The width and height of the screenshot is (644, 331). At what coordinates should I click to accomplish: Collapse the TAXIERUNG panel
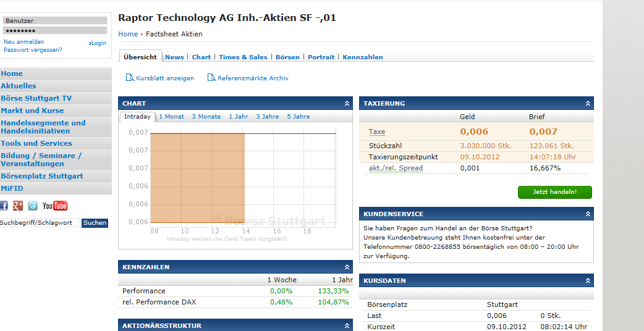(x=588, y=103)
